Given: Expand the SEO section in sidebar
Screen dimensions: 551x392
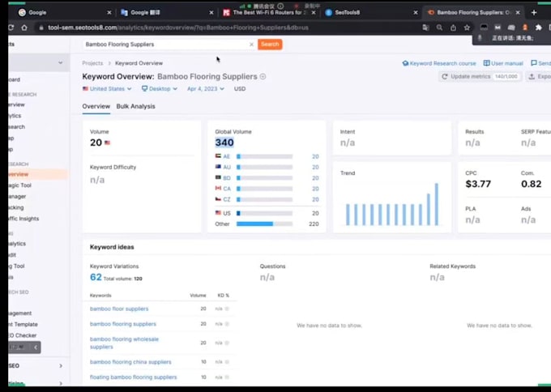Looking at the screenshot, I should pyautogui.click(x=61, y=365).
